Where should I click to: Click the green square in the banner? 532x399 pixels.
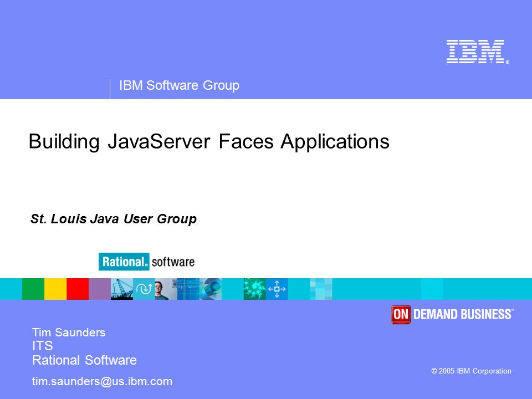tap(33, 289)
